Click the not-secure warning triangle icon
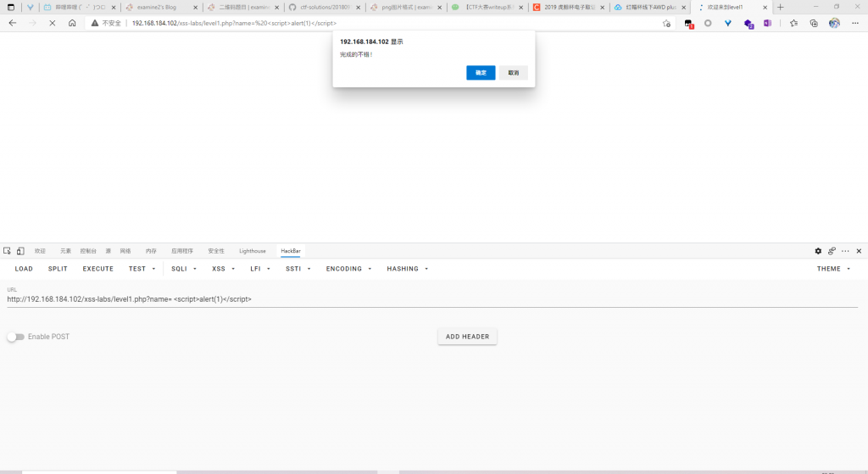Image resolution: width=868 pixels, height=474 pixels. (x=95, y=23)
